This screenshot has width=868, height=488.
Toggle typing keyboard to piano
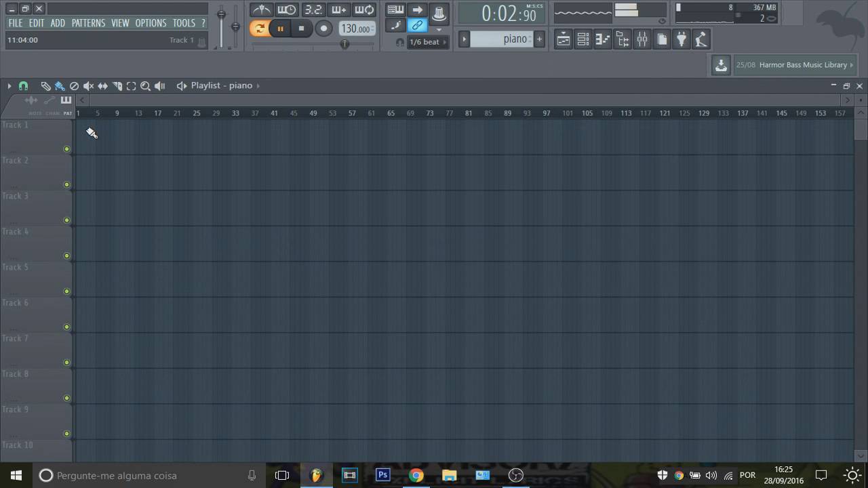coord(395,9)
